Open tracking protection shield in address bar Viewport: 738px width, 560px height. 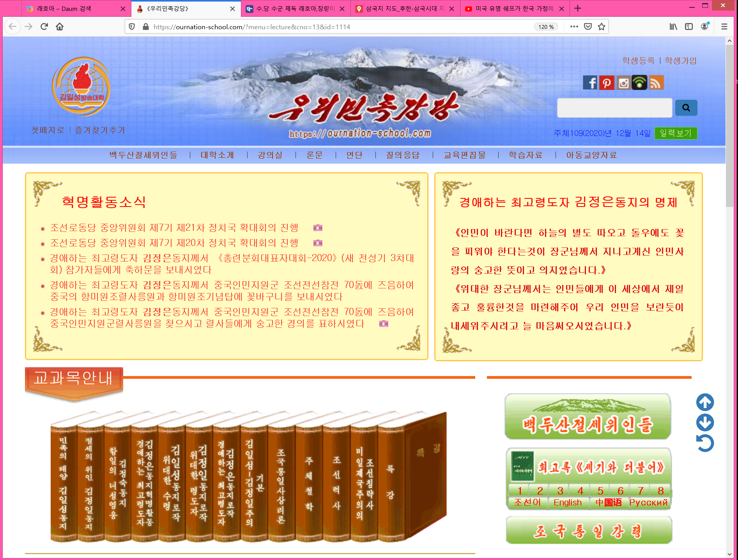tap(132, 26)
